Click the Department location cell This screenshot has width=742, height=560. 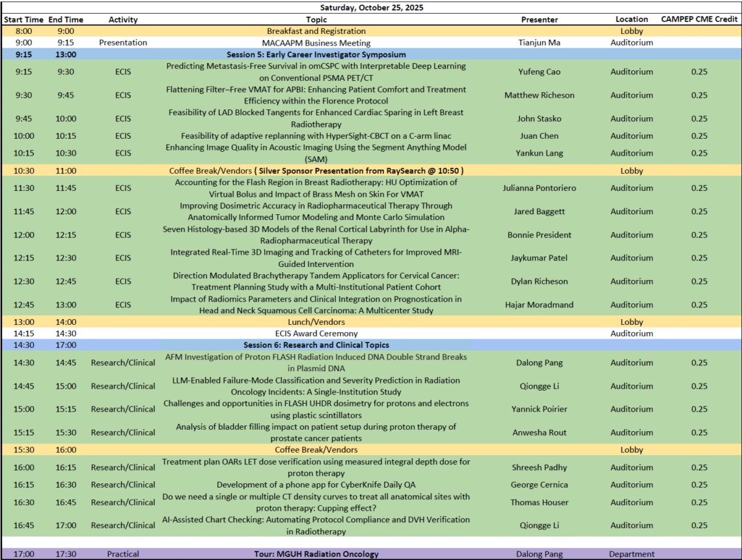point(631,554)
